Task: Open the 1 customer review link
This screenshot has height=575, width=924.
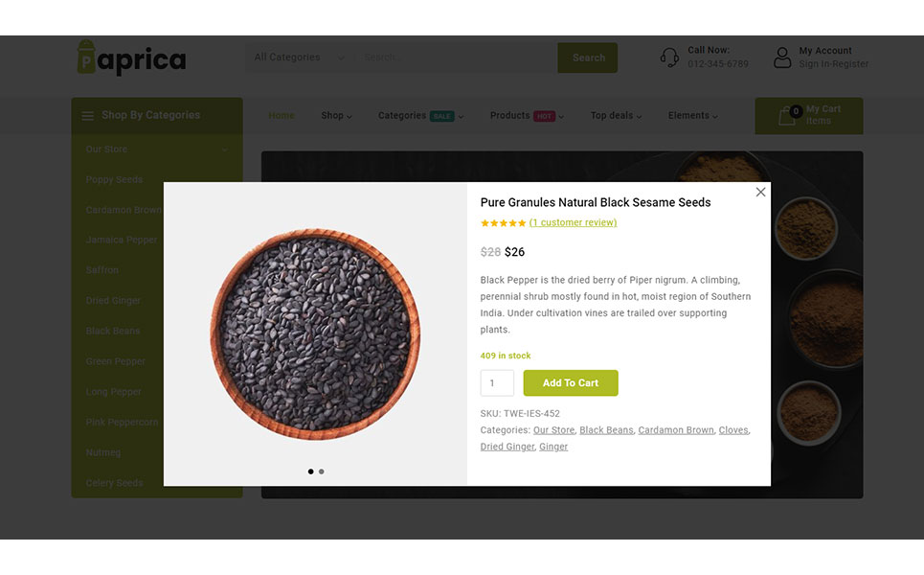Action: [x=573, y=222]
